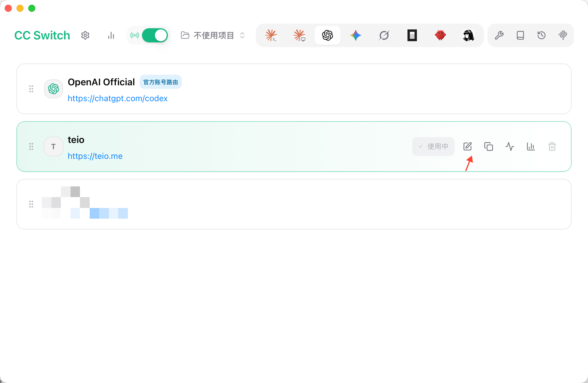This screenshot has height=383, width=588.
Task: Click the broadcast signal icon beside switch
Action: point(135,35)
